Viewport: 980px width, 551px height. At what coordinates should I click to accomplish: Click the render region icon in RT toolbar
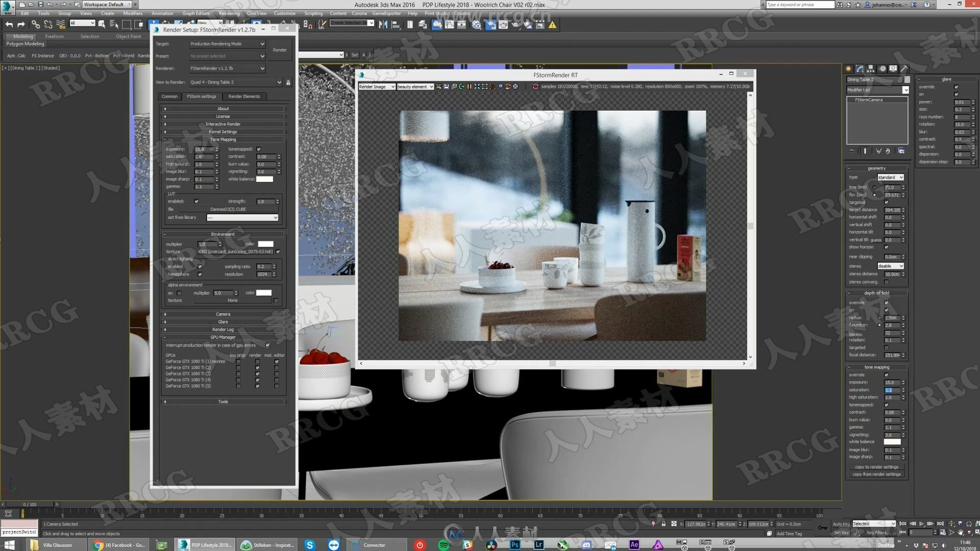(x=484, y=86)
